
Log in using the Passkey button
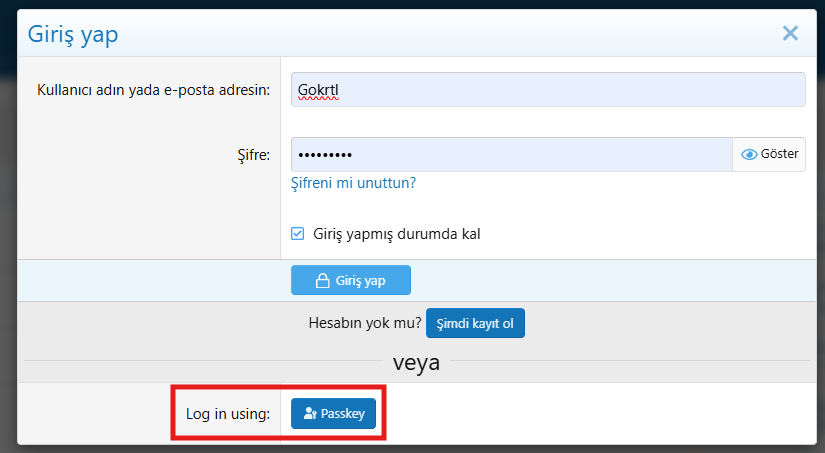point(333,414)
